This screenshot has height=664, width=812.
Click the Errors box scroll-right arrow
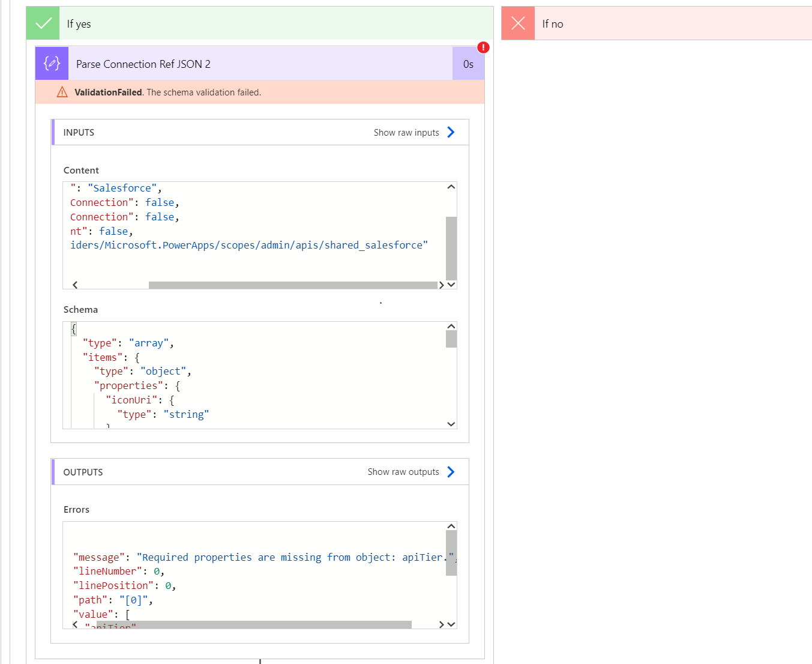tap(441, 624)
